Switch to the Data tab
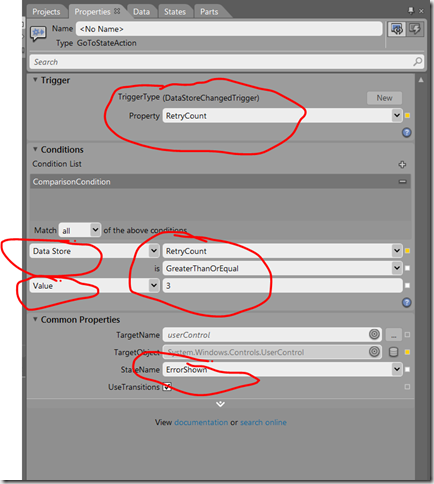This screenshot has width=434, height=484. pos(142,12)
